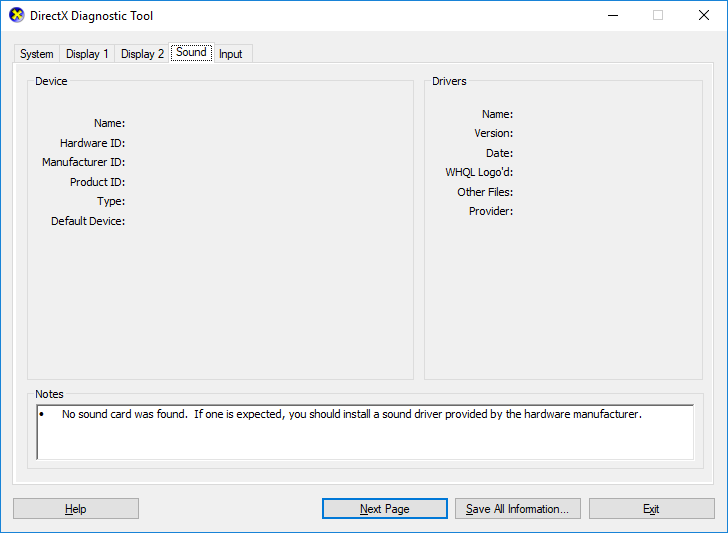Click the Provider label
728x533 pixels.
491,211
